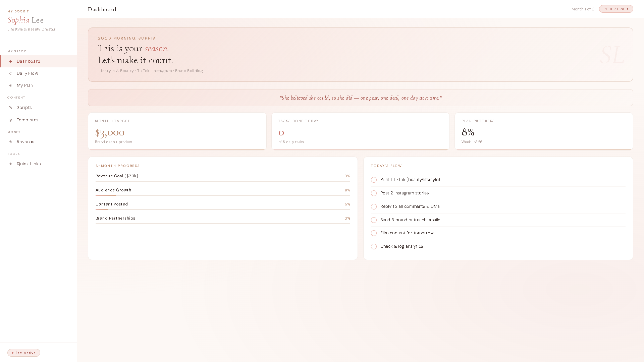
Task: Click the "She believed she could" quote banner
Action: coord(361,98)
